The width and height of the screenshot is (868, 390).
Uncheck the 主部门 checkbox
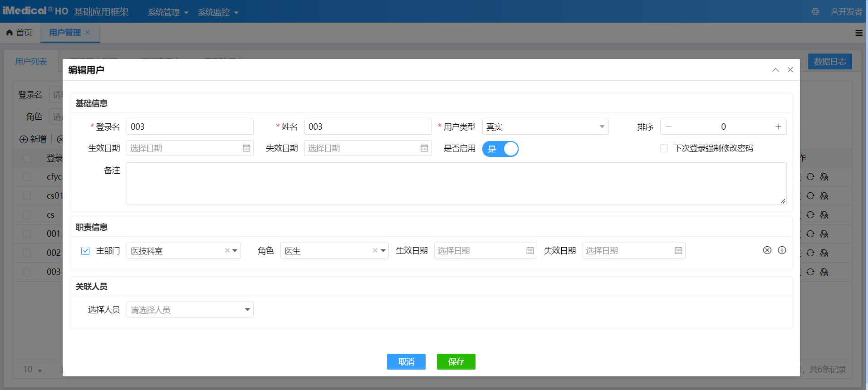pos(85,251)
